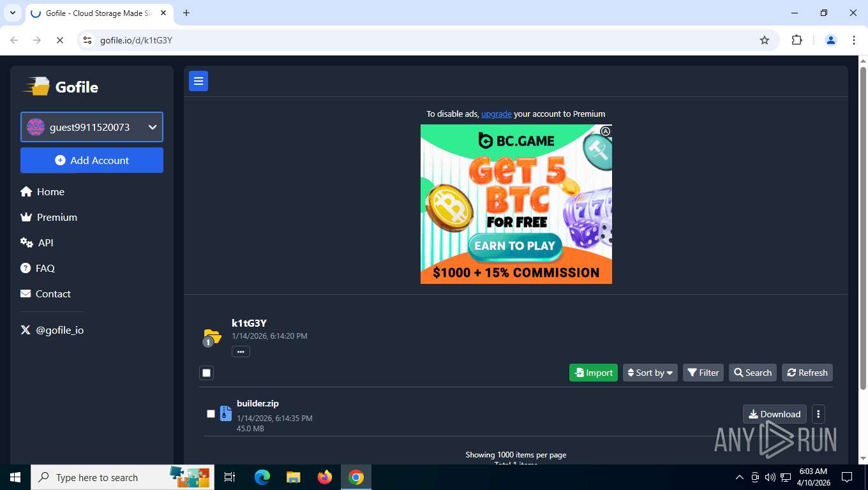
Task: View site information icon in the address bar
Action: coord(89,40)
